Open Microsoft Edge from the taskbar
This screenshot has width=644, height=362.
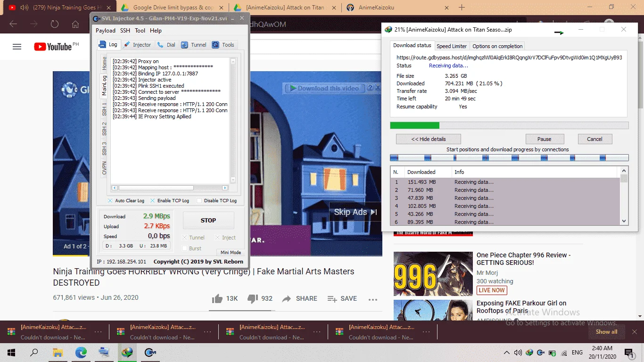click(x=81, y=352)
